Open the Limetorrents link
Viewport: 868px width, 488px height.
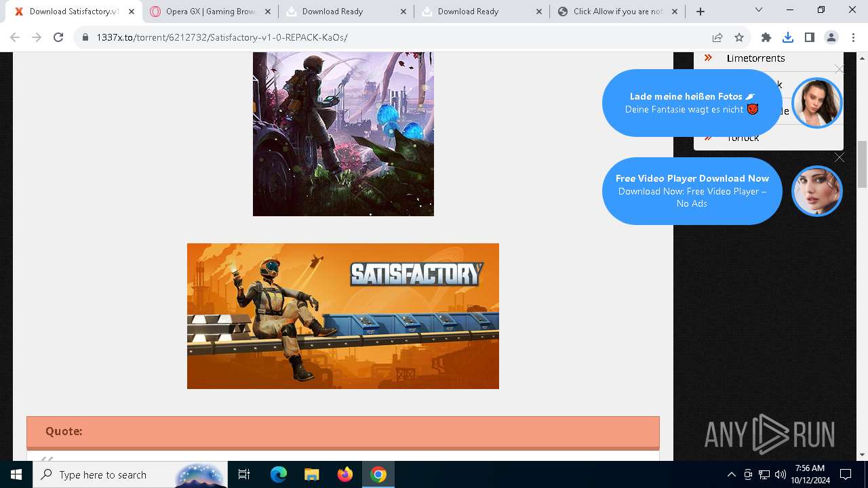[755, 58]
